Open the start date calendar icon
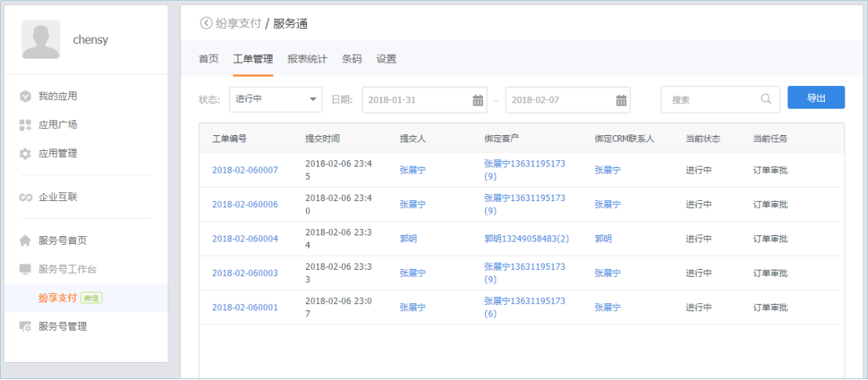 [477, 100]
